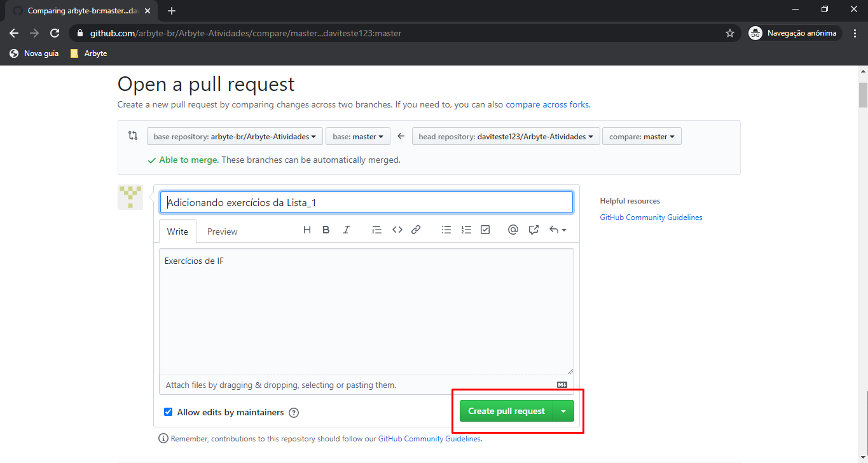Open compare: master branch dropdown
The width and height of the screenshot is (868, 463).
642,137
